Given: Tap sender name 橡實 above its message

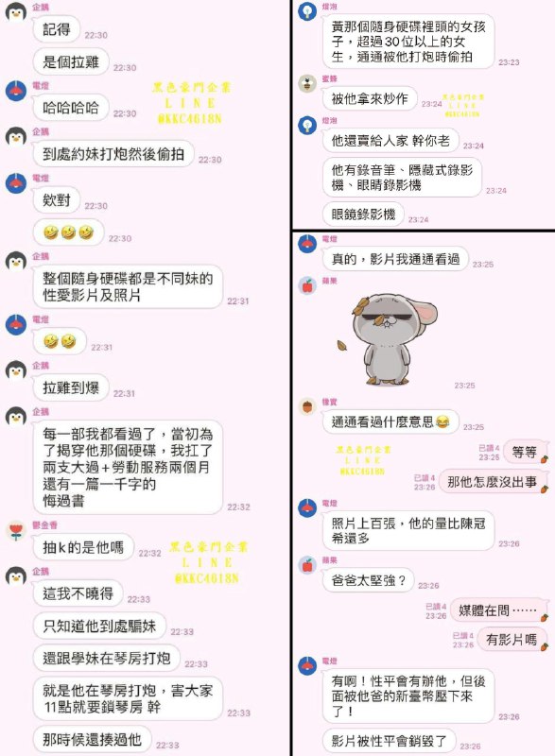Looking at the screenshot, I should click(330, 402).
